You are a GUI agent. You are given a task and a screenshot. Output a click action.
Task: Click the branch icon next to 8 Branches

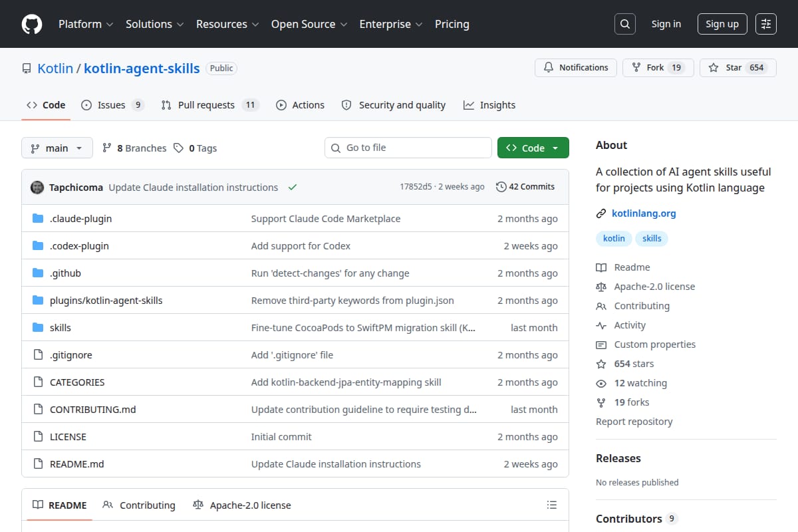[x=106, y=148]
